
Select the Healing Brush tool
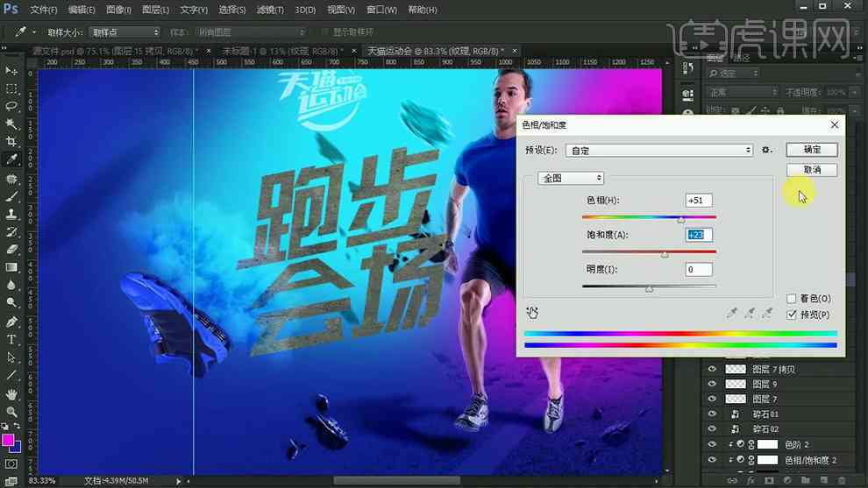(11, 179)
